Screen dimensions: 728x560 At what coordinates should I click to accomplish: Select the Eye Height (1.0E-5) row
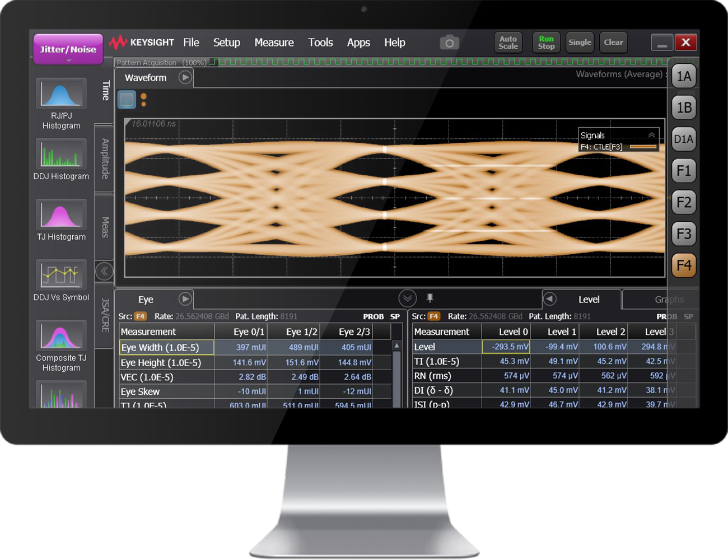[x=161, y=362]
